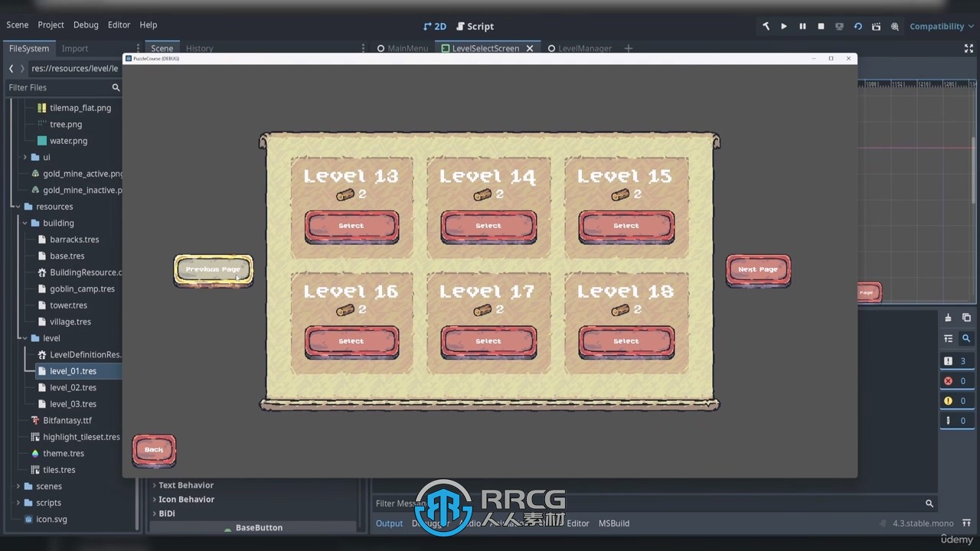The height and width of the screenshot is (551, 980).
Task: Select icon.svg file
Action: click(x=51, y=519)
